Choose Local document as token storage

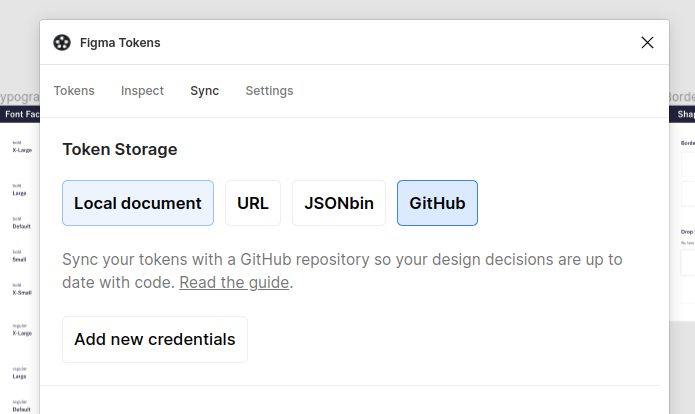click(x=138, y=203)
